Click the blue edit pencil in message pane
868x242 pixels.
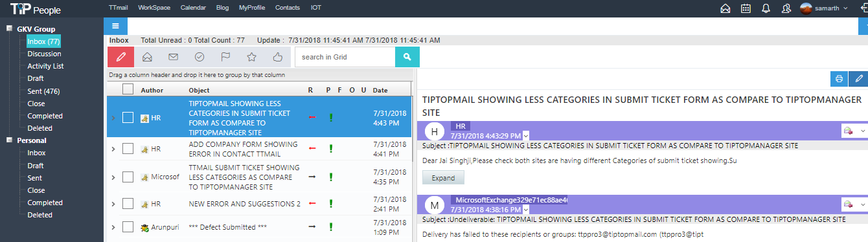pos(858,78)
